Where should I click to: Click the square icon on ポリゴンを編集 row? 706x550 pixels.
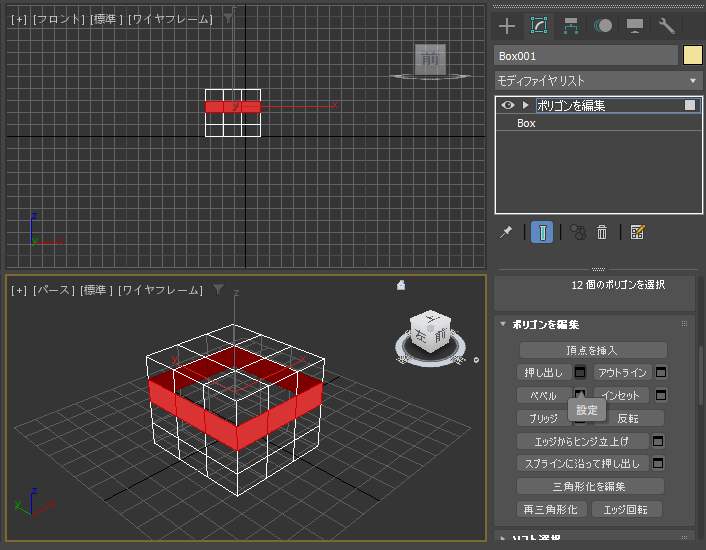click(690, 105)
